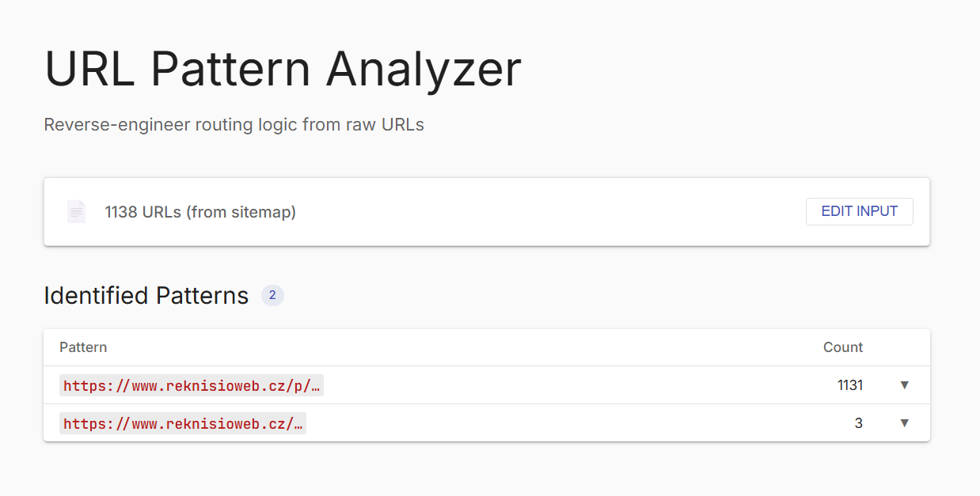Screen dimensions: 980x496
Task: Click the https://www.reknisioweb.cz/p/ pattern link
Action: (x=192, y=385)
